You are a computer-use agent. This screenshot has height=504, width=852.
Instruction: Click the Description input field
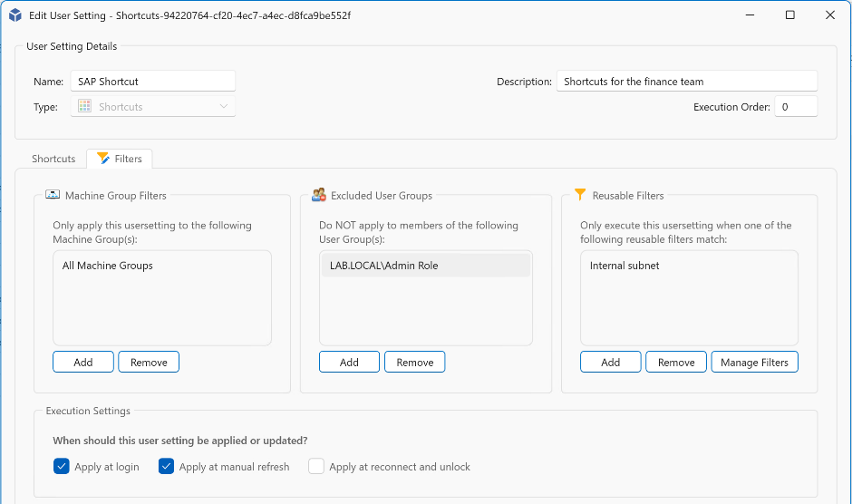coord(687,81)
